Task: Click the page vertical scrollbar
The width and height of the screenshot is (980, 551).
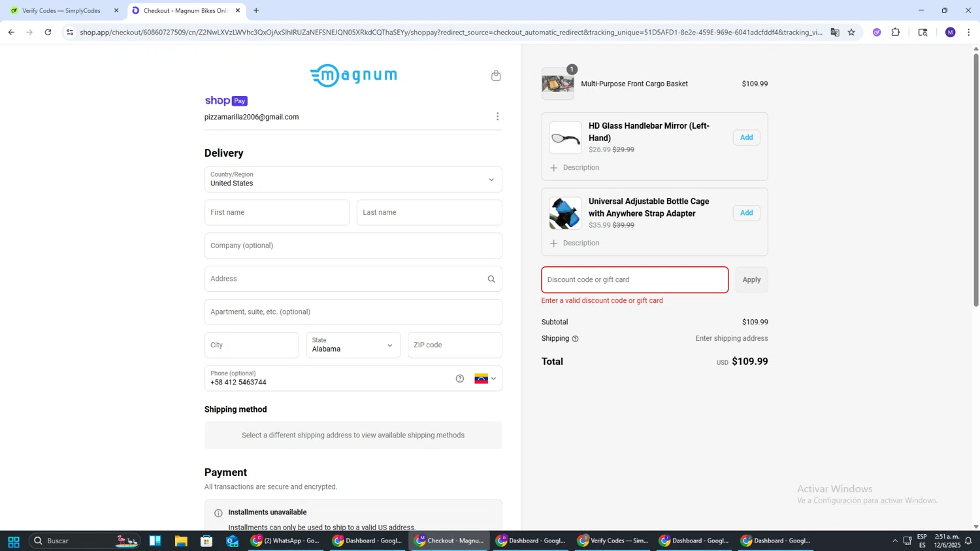Action: [976, 180]
